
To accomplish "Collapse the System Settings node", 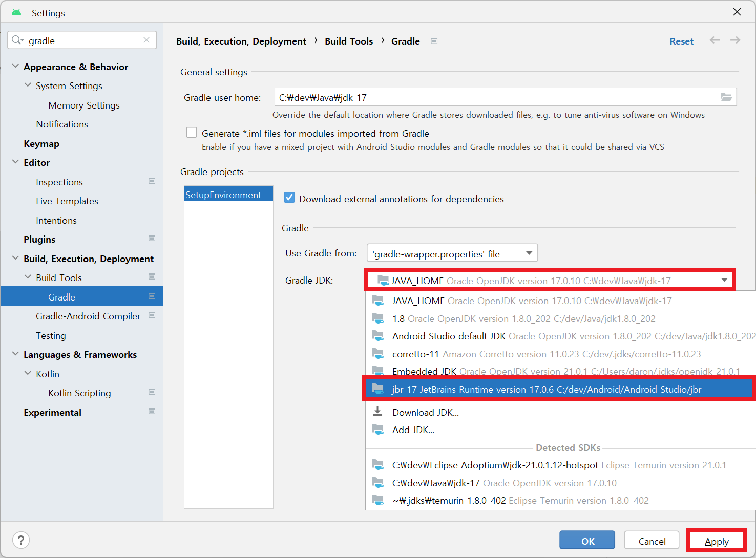I will [28, 85].
